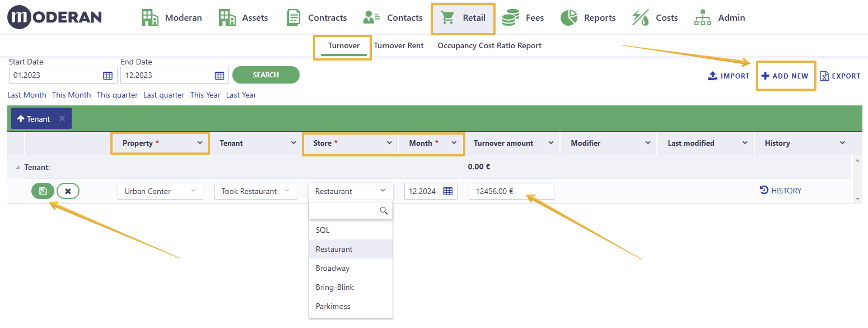Open the End Date calendar picker
868x328 pixels.
click(x=220, y=75)
